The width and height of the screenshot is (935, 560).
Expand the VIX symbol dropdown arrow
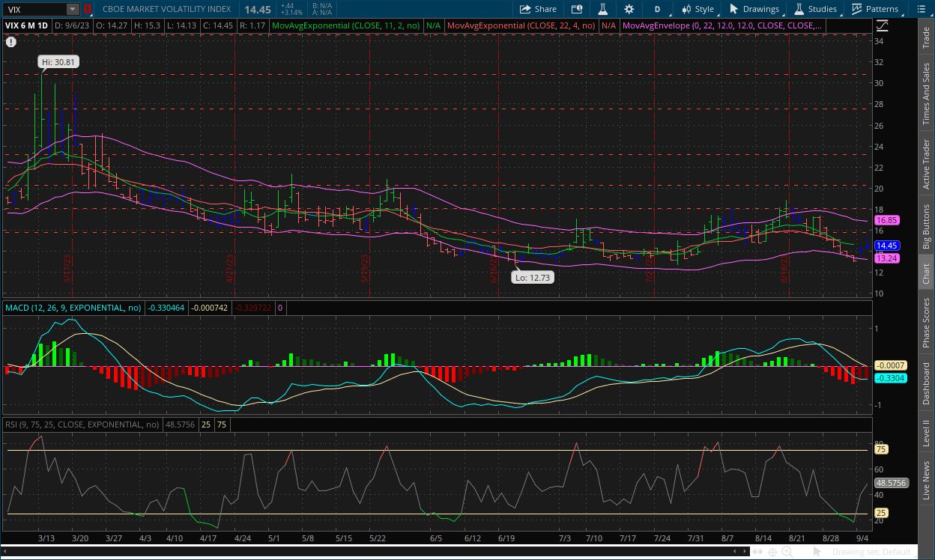(x=72, y=9)
